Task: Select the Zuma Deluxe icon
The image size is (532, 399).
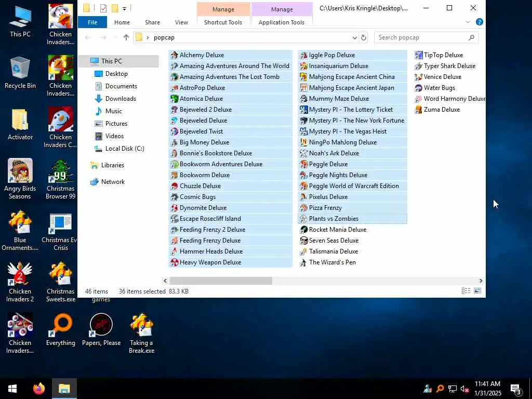Action: pos(418,110)
